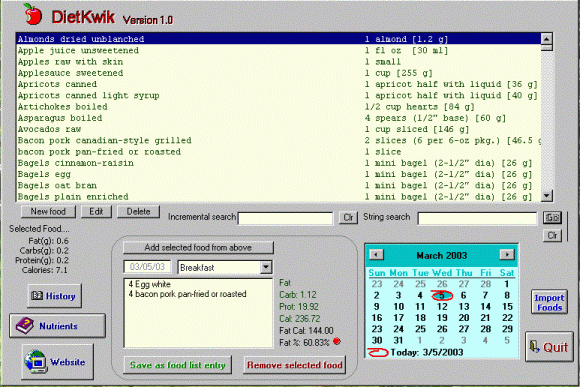Click the DietKwik apple logo icon
Screen dimensions: 580x387
(x=33, y=14)
